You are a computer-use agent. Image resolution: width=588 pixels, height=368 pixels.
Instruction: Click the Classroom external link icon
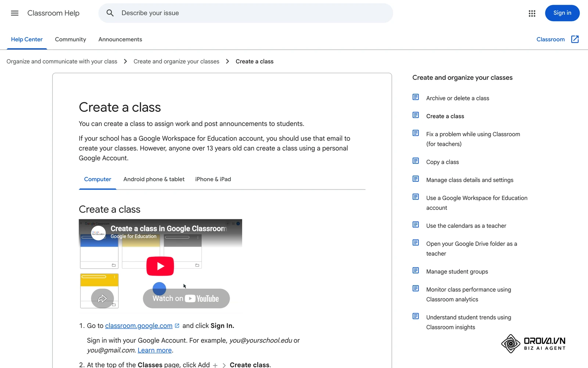click(x=575, y=39)
